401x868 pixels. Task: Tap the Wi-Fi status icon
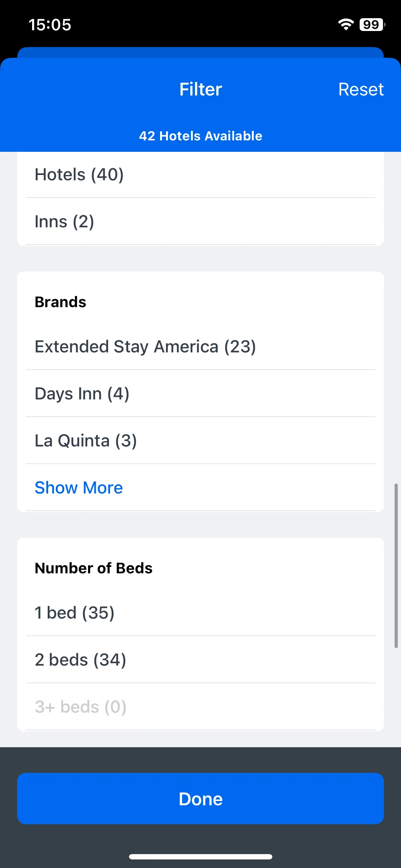346,25
